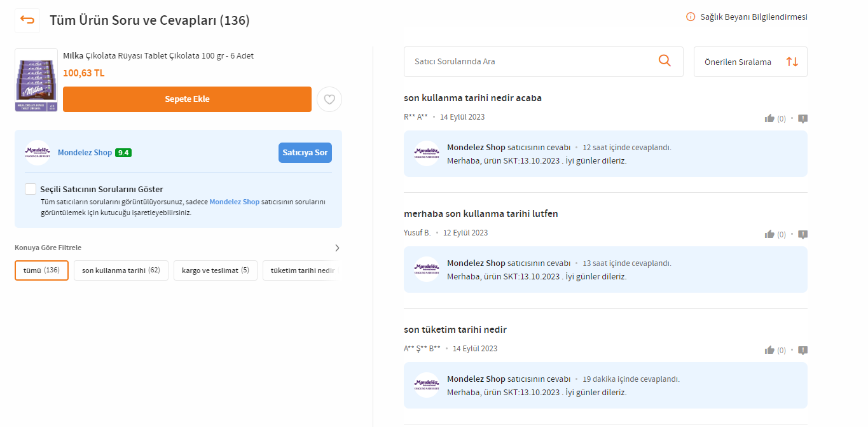
Task: Click '13 saat içinde cevaplandı' text
Action: coord(626,263)
